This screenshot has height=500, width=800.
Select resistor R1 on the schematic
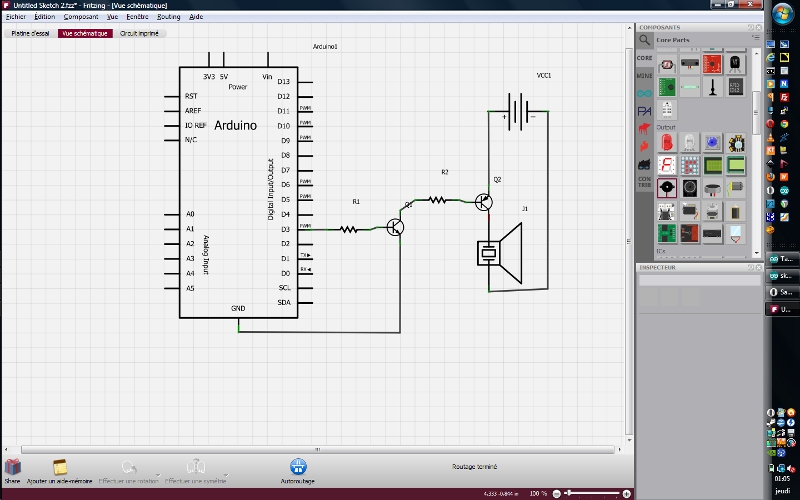(348, 230)
